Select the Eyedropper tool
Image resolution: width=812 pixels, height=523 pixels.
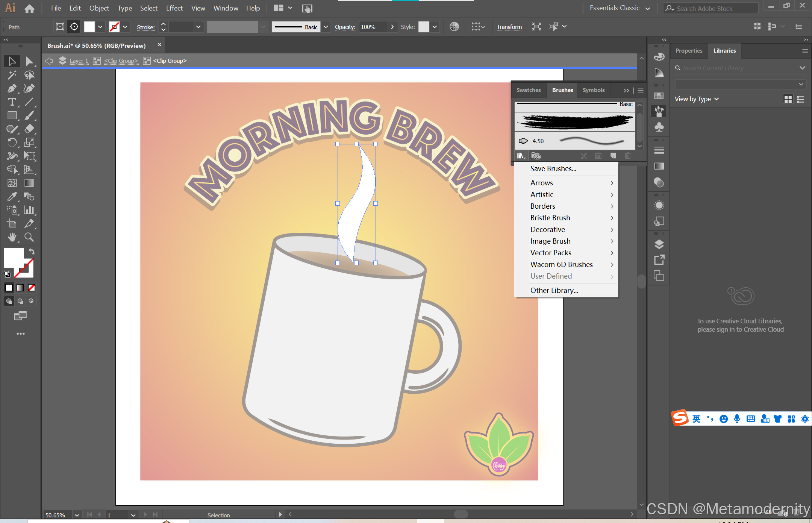tap(12, 196)
